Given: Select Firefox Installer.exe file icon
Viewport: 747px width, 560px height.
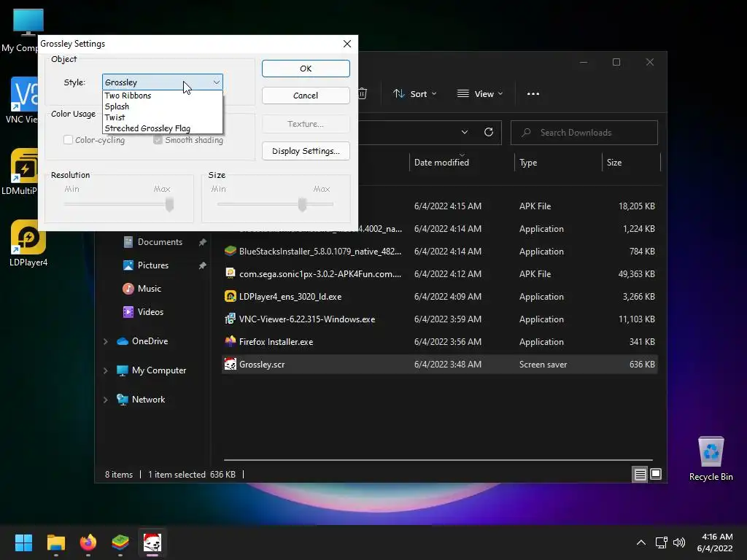Looking at the screenshot, I should click(230, 341).
